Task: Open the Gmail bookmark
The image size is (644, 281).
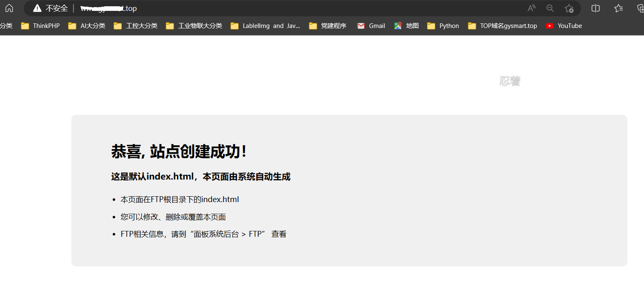Action: pos(371,26)
